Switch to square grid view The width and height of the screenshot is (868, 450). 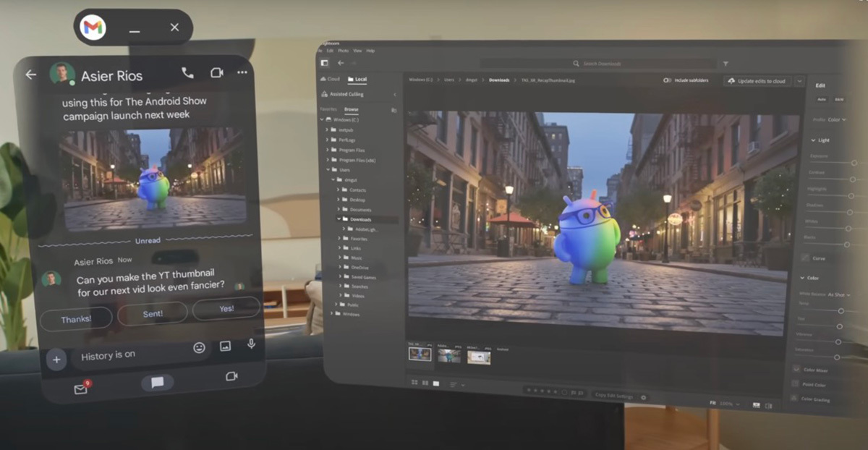[x=425, y=383]
